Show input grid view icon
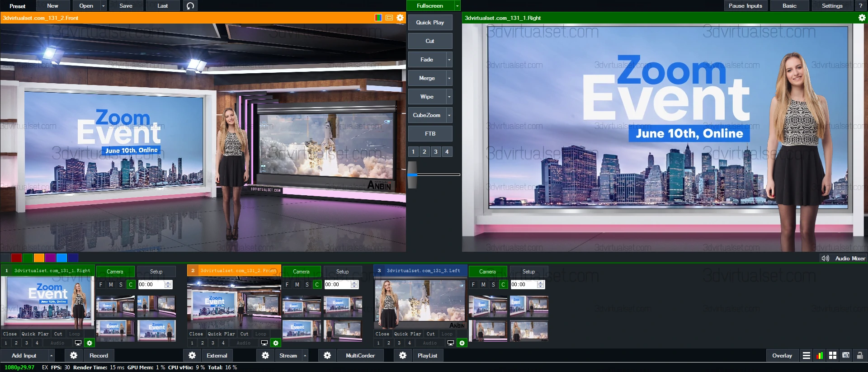The height and width of the screenshot is (372, 868). click(833, 356)
